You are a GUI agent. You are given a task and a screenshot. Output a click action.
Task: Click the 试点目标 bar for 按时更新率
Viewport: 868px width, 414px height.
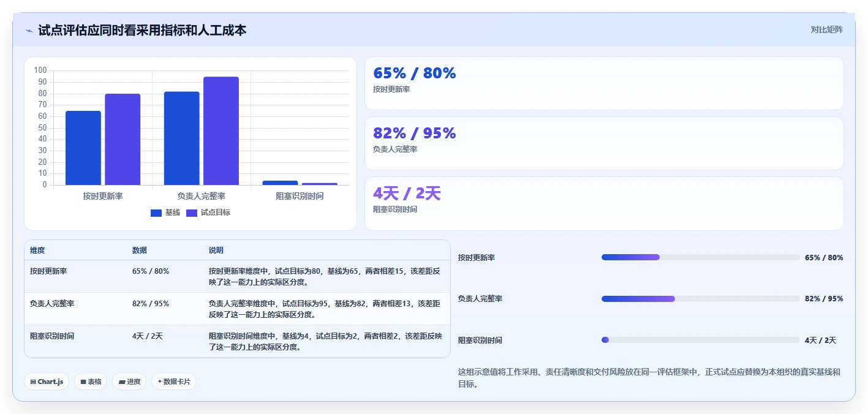pos(123,139)
